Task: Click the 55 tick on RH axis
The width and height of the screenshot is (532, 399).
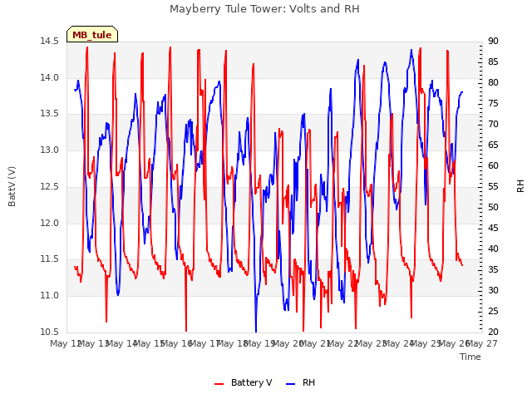Action: point(493,186)
